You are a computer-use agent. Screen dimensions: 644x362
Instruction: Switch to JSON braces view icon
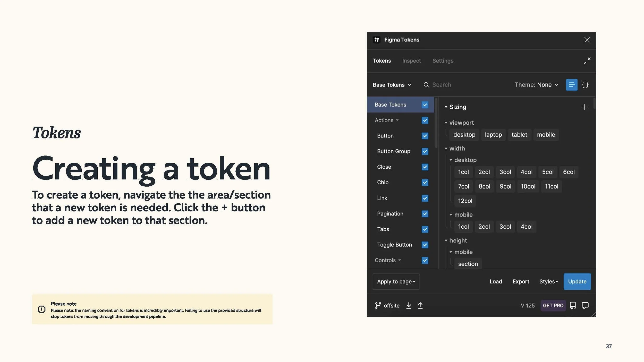(585, 85)
